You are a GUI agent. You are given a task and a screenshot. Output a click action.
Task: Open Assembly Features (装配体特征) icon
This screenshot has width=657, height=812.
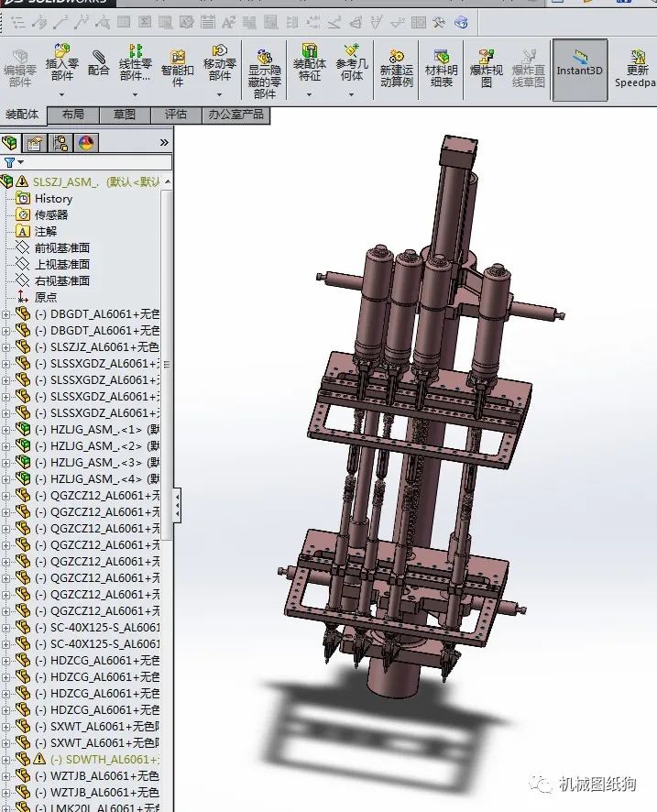pyautogui.click(x=309, y=50)
